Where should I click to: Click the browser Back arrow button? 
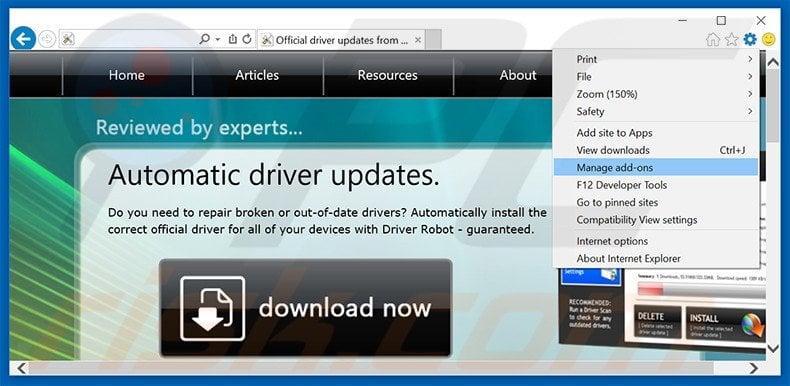click(23, 39)
